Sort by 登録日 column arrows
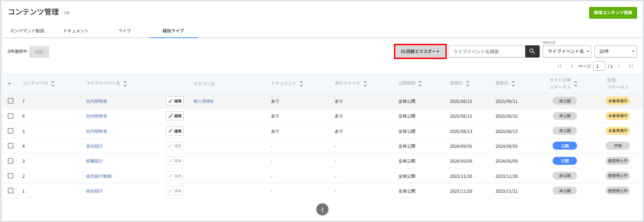The height and width of the screenshot is (222, 644). (467, 83)
